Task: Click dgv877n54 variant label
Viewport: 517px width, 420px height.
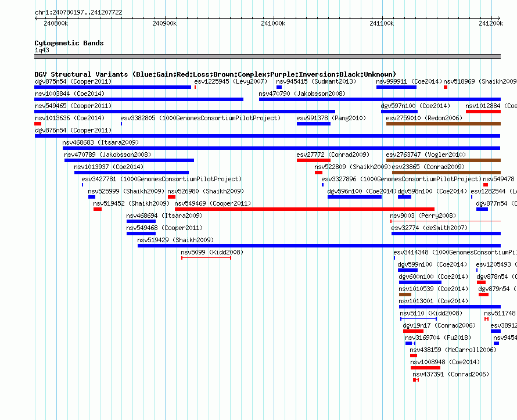Action: click(496, 203)
